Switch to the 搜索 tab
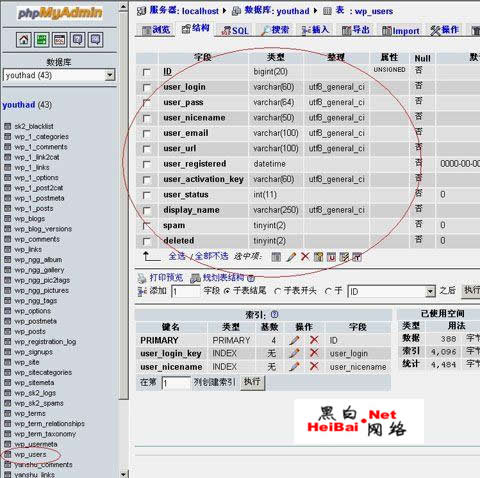 pyautogui.click(x=275, y=30)
